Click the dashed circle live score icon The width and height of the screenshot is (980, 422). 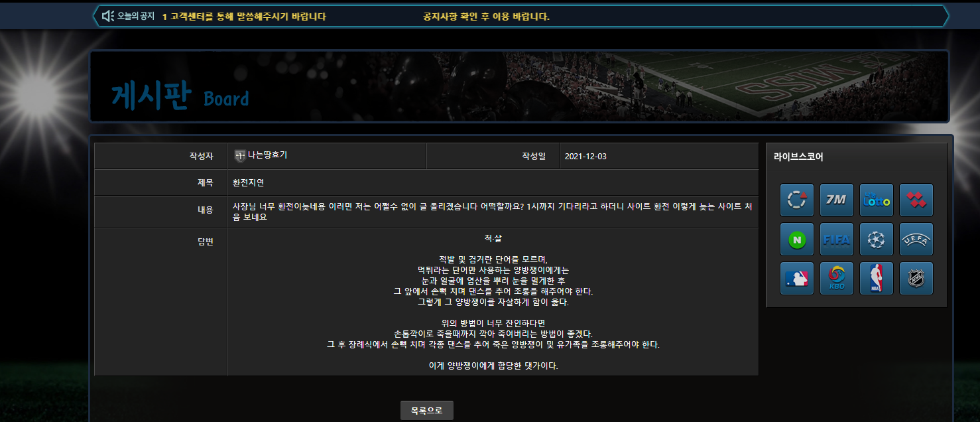[797, 200]
